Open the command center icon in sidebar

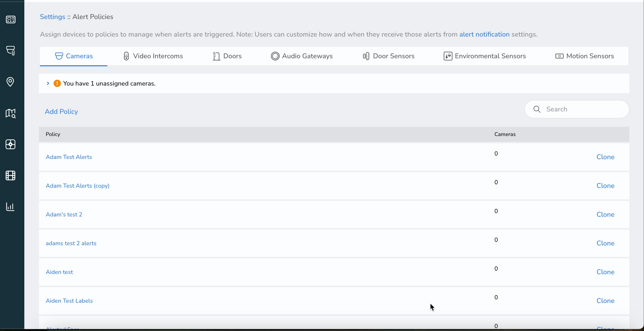10,19
